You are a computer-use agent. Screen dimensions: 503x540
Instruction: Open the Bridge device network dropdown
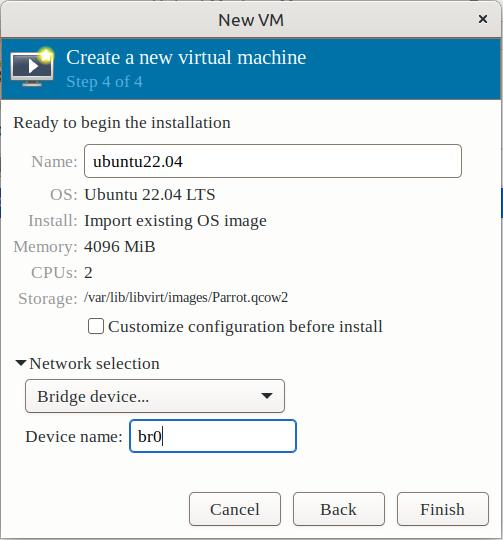click(155, 396)
